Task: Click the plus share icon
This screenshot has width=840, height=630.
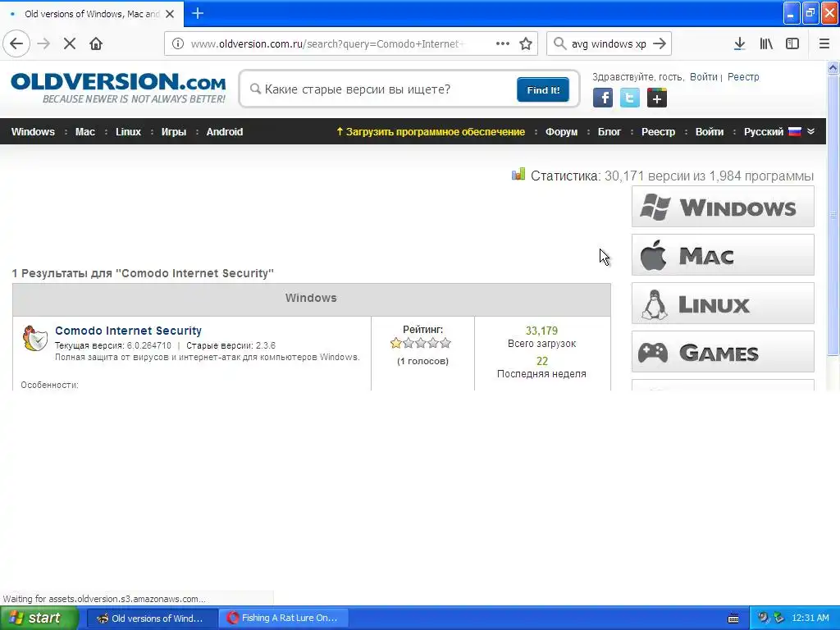Action: click(x=657, y=98)
